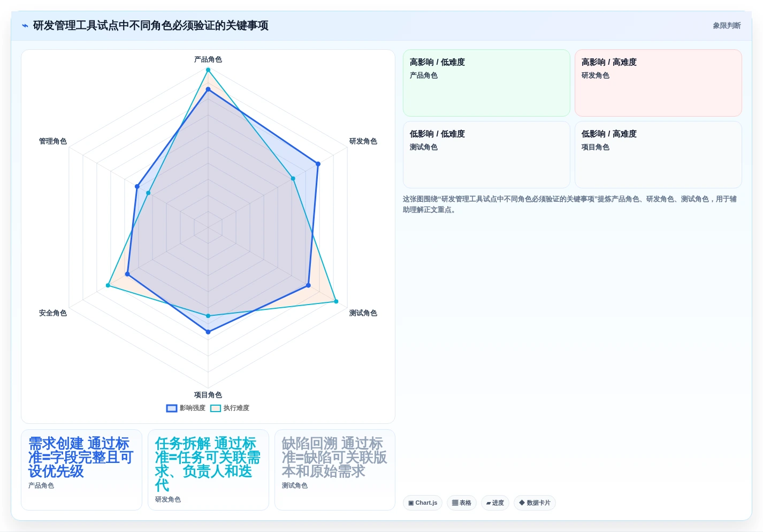Click the 执行难度 legend label
Image resolution: width=763 pixels, height=532 pixels.
[236, 408]
